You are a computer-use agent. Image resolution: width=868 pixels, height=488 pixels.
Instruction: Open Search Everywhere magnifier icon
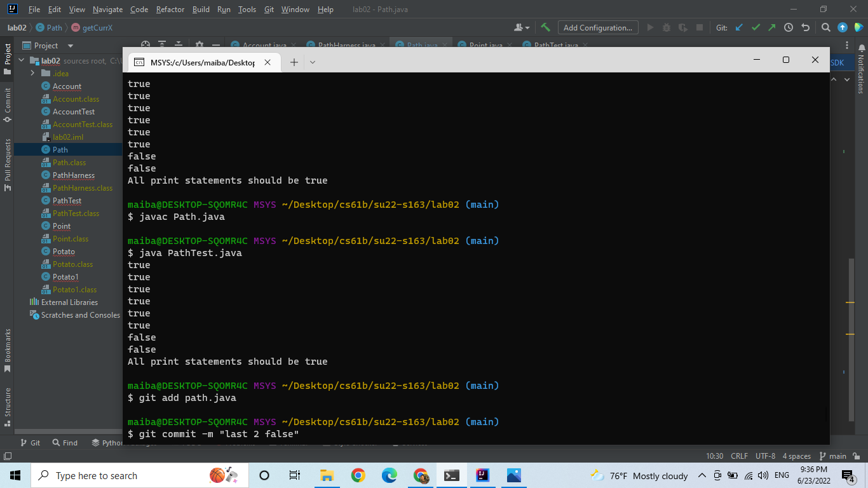pos(825,27)
